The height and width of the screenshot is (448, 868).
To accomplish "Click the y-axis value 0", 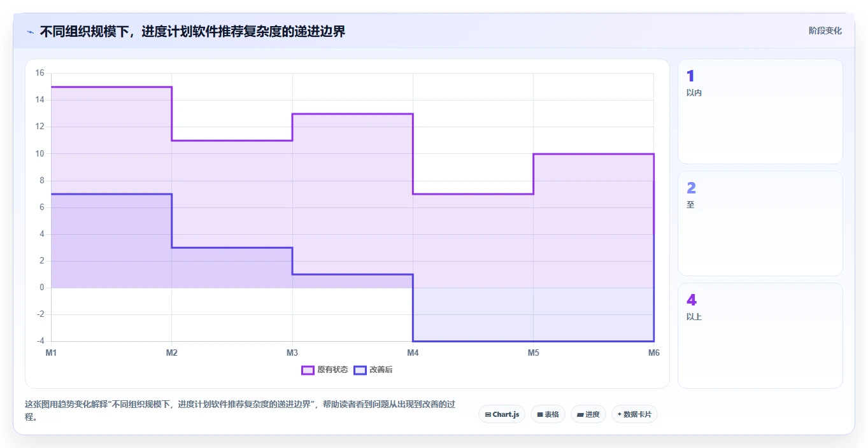I will 41,288.
